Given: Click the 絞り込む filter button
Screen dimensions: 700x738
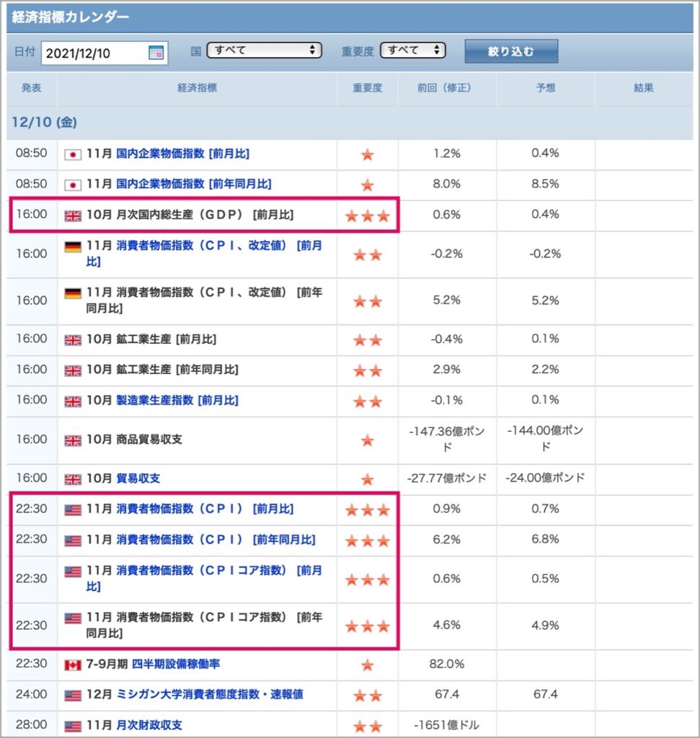Looking at the screenshot, I should coord(511,51).
